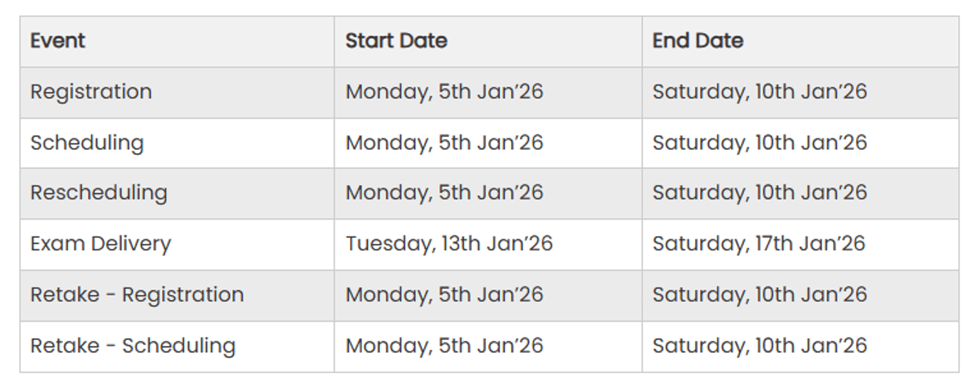
Task: Select the Scheduling event cell
Action: tap(87, 143)
